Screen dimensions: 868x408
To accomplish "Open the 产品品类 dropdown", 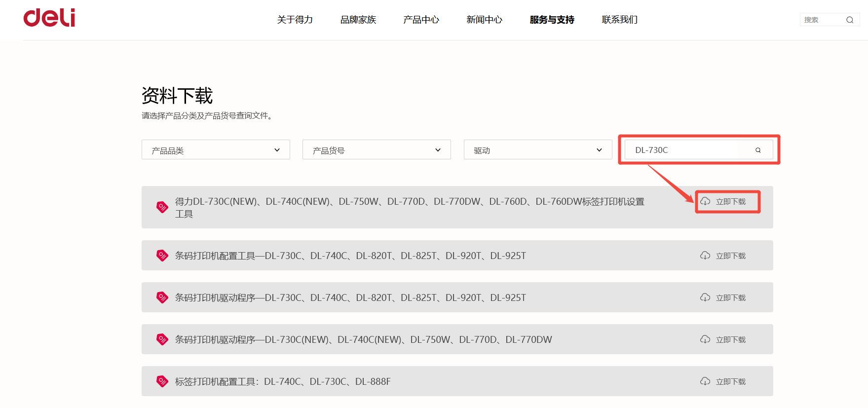I will pos(216,150).
